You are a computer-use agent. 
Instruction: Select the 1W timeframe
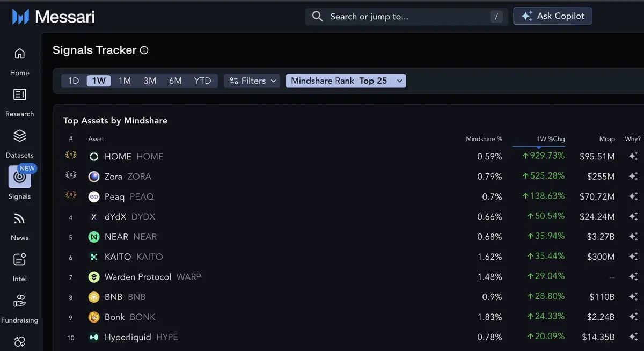99,81
